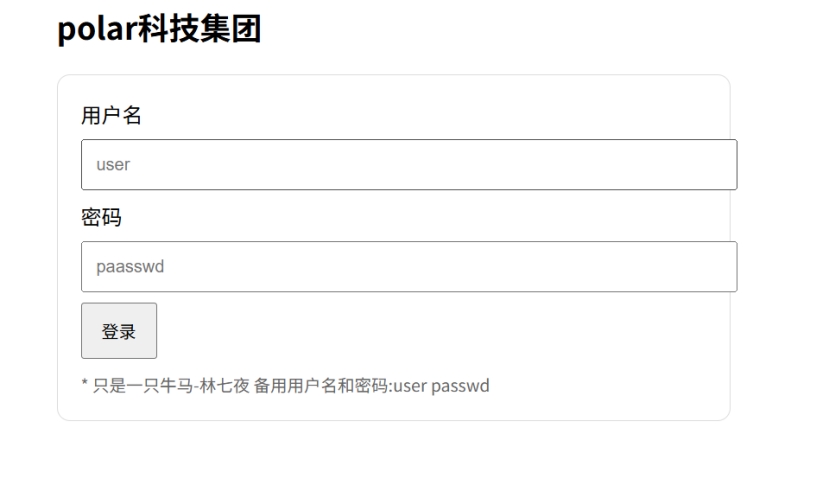Select the word "polar" in the heading
Viewport: 830px width, 479px height.
coord(97,29)
